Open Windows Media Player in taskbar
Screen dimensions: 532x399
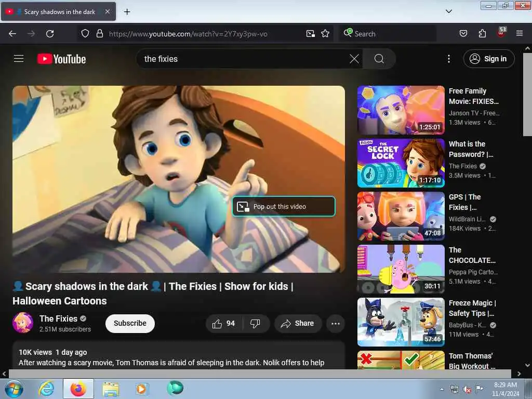[141, 389]
